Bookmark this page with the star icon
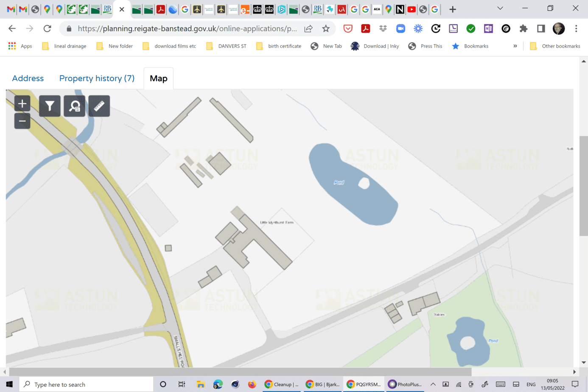The height and width of the screenshot is (392, 588). (326, 28)
